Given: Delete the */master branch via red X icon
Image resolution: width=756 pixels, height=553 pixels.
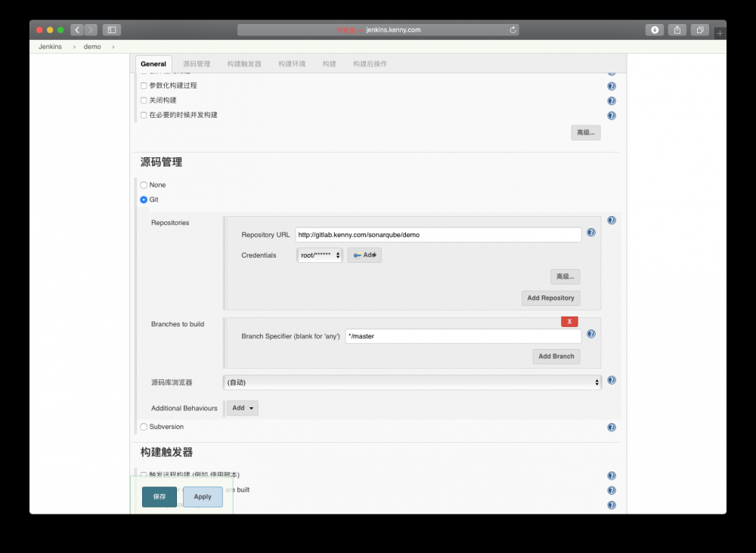Looking at the screenshot, I should coord(569,321).
